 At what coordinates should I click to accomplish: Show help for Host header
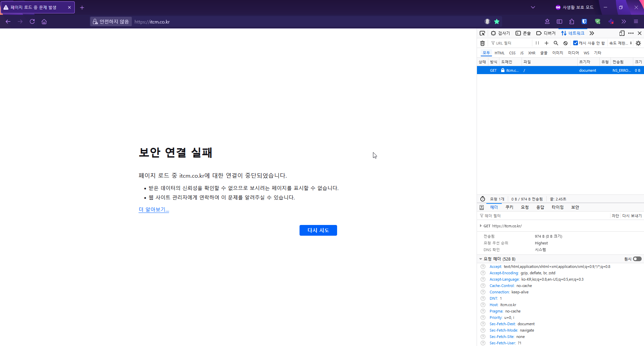pos(483,305)
